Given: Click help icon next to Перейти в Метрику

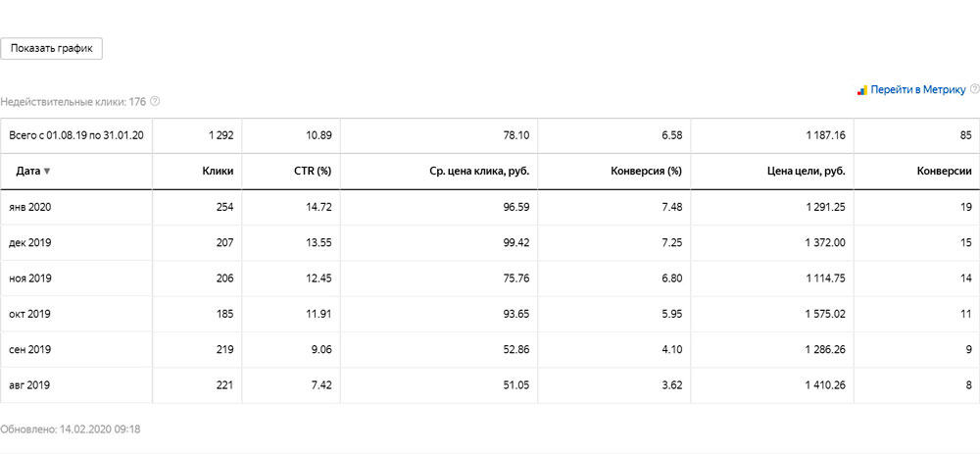Looking at the screenshot, I should tap(974, 89).
